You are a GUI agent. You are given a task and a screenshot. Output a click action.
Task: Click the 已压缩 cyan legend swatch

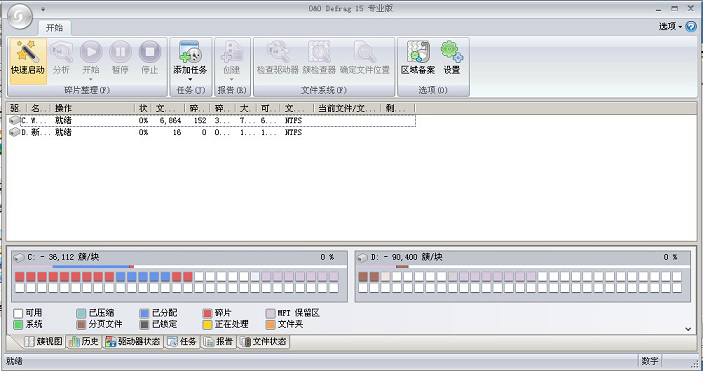pyautogui.click(x=81, y=313)
